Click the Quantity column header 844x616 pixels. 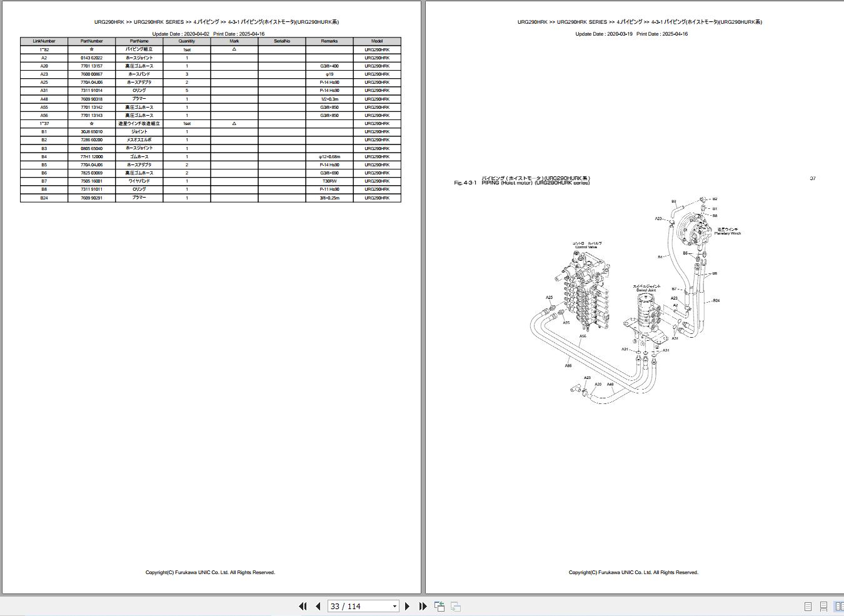187,41
